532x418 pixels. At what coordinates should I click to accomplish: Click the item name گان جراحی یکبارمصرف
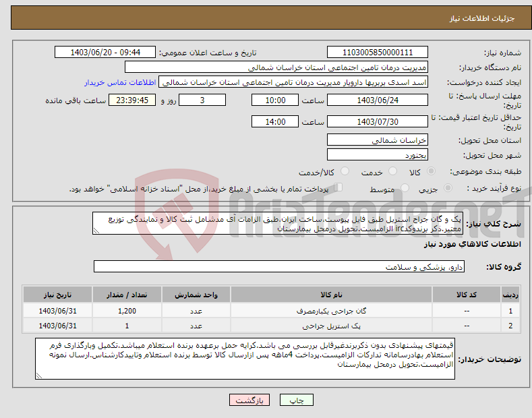tap(331, 311)
